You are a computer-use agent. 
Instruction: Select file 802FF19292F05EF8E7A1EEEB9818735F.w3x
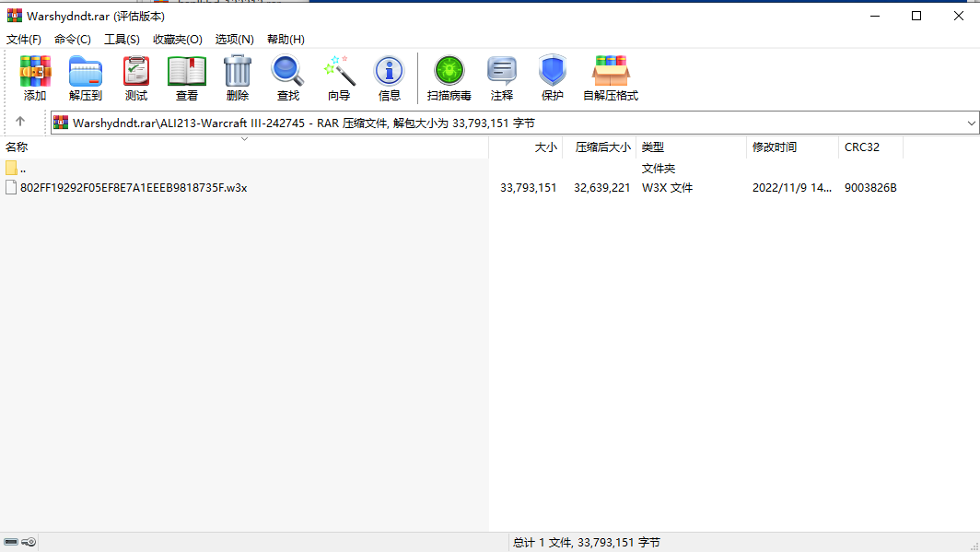click(x=134, y=188)
